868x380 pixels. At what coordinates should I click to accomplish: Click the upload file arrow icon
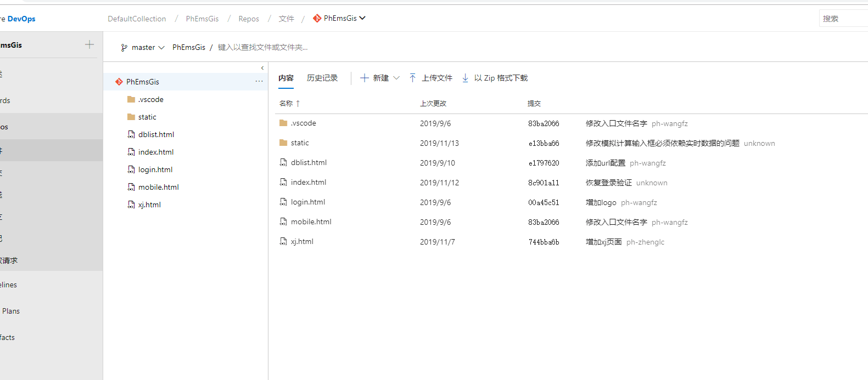[x=413, y=78]
